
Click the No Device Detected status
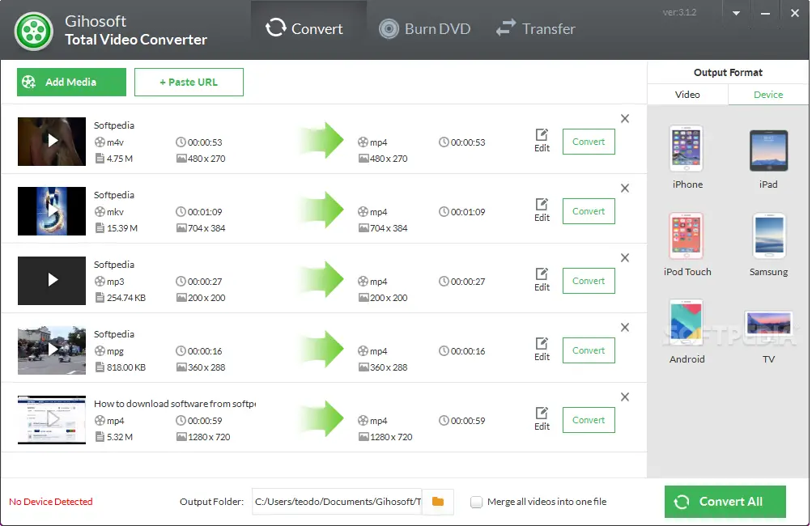[x=51, y=502]
